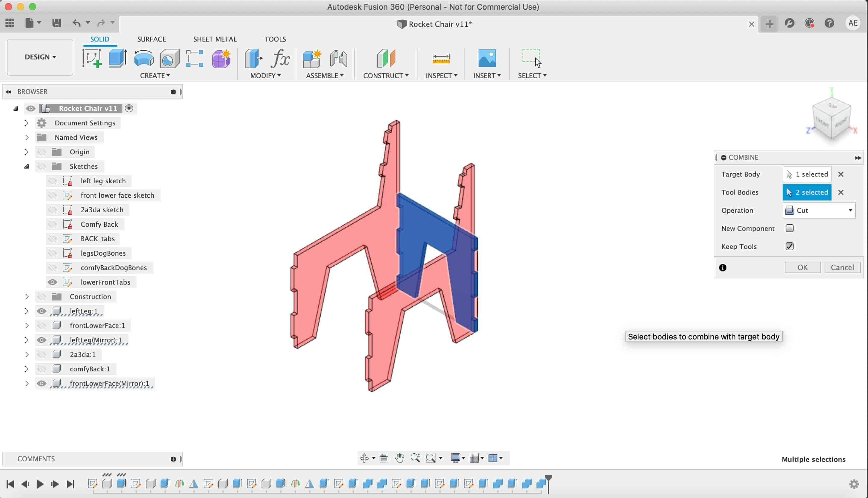Click the Rectangular Pattern icon
868x498 pixels.
coord(194,58)
